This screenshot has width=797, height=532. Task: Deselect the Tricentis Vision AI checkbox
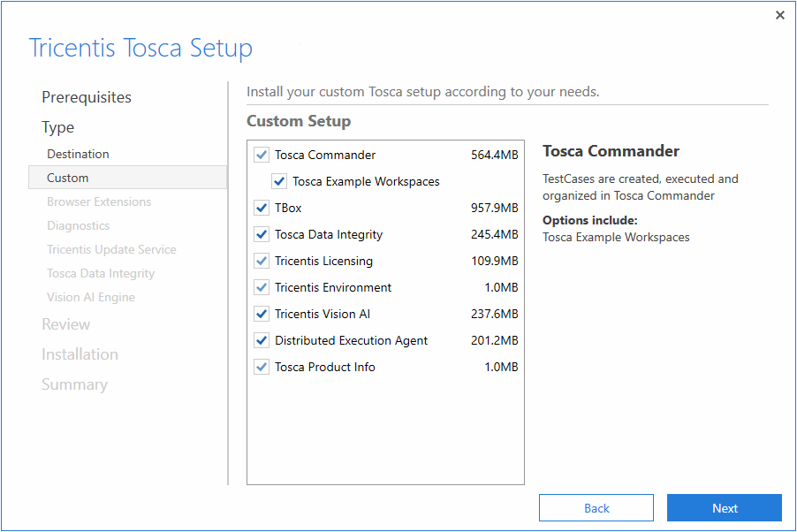[262, 314]
